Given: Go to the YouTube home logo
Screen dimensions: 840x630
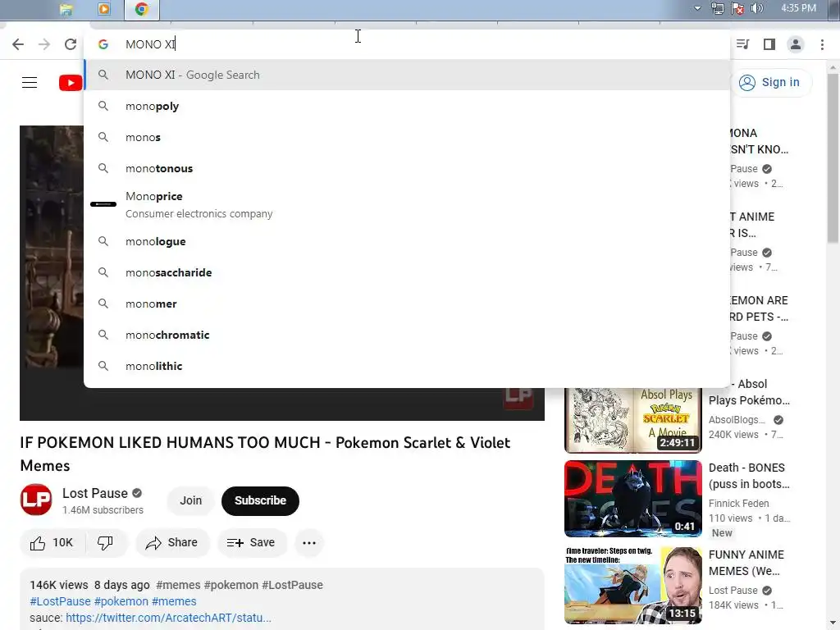Looking at the screenshot, I should [71, 83].
